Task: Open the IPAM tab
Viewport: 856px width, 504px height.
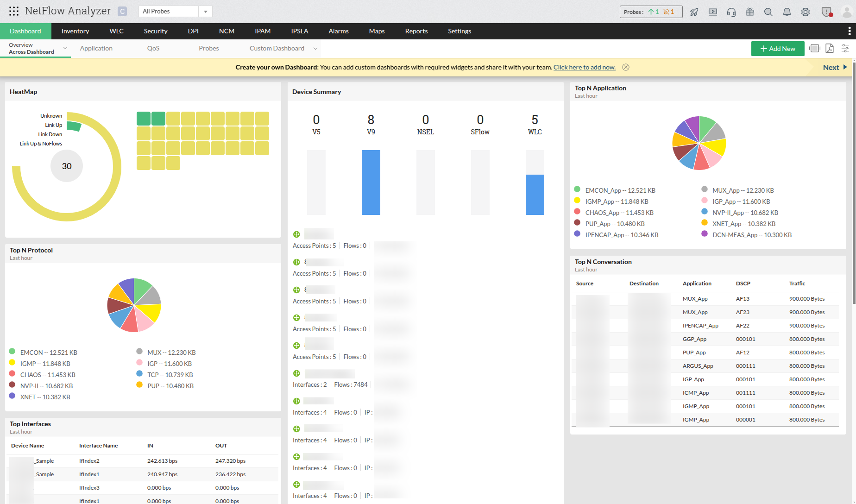Action: (x=263, y=31)
